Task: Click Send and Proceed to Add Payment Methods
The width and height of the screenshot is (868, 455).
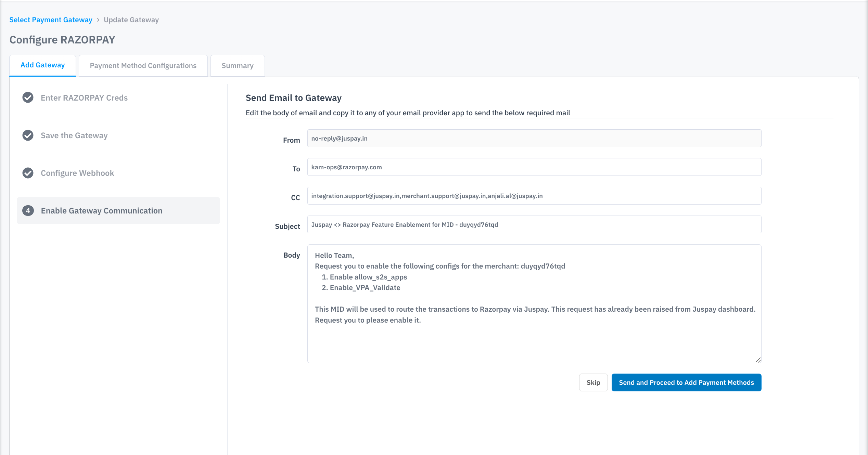Action: click(x=686, y=382)
